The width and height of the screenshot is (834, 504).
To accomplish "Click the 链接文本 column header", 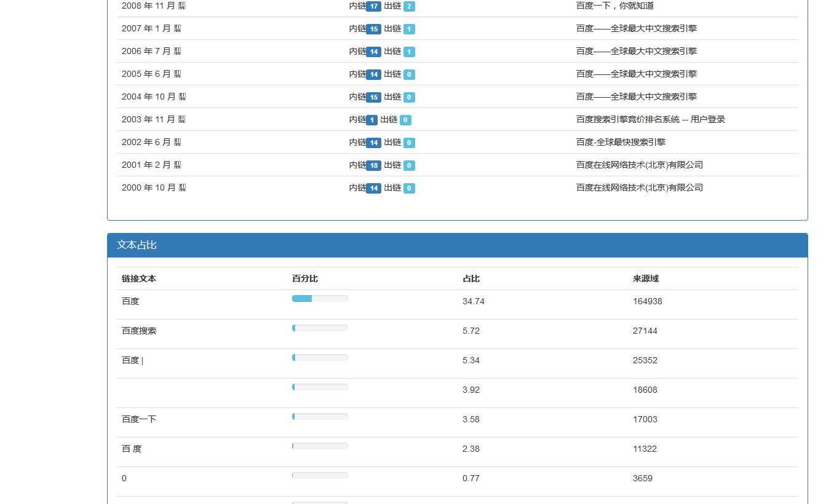I will pos(139,278).
